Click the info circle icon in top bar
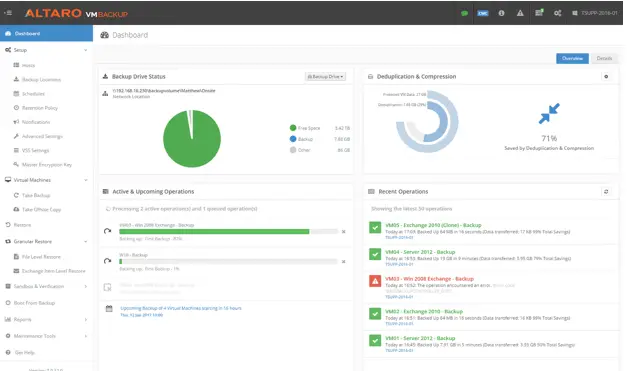The image size is (627, 371). [501, 13]
